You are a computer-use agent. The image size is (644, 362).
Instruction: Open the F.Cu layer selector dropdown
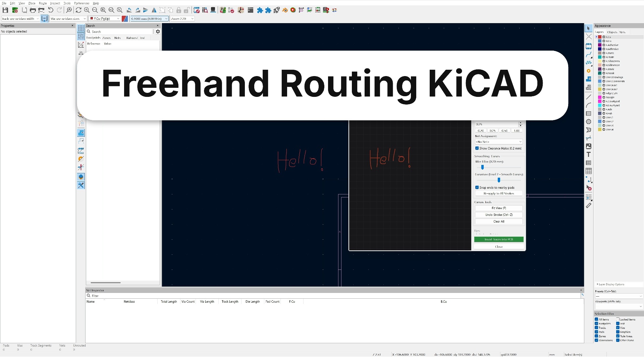105,19
